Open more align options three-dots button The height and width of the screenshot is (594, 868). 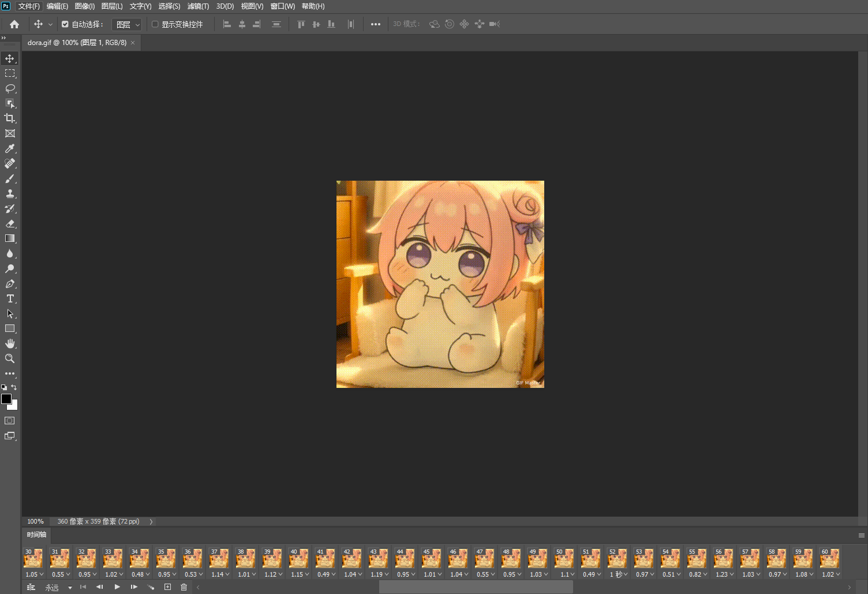point(376,24)
